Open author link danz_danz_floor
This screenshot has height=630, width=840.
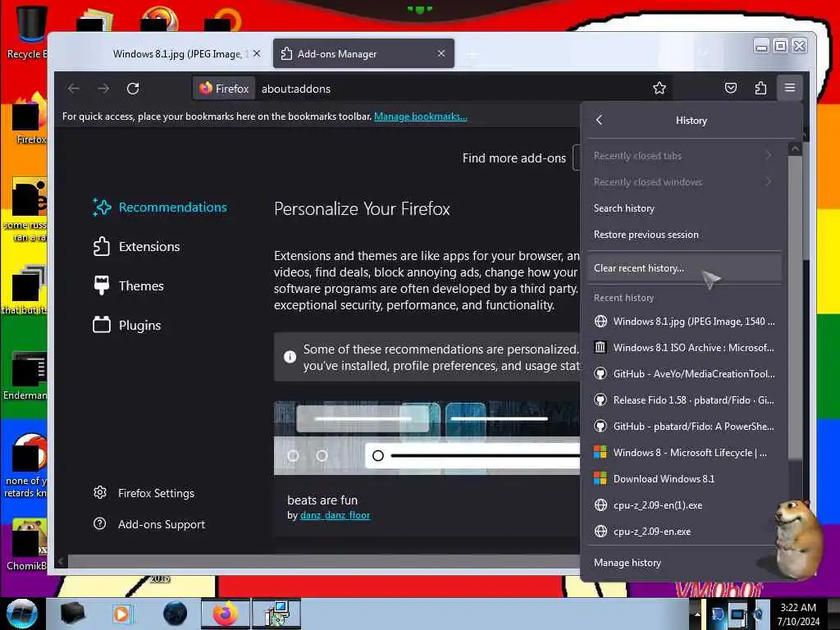click(335, 515)
